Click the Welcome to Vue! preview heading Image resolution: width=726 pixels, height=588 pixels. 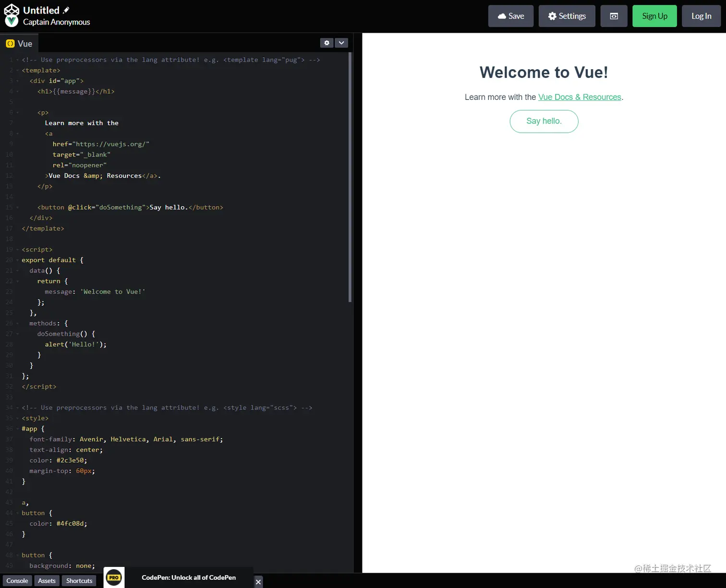point(544,73)
